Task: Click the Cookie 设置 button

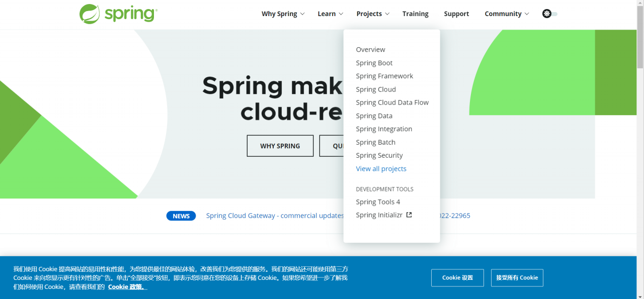Action: (x=457, y=278)
